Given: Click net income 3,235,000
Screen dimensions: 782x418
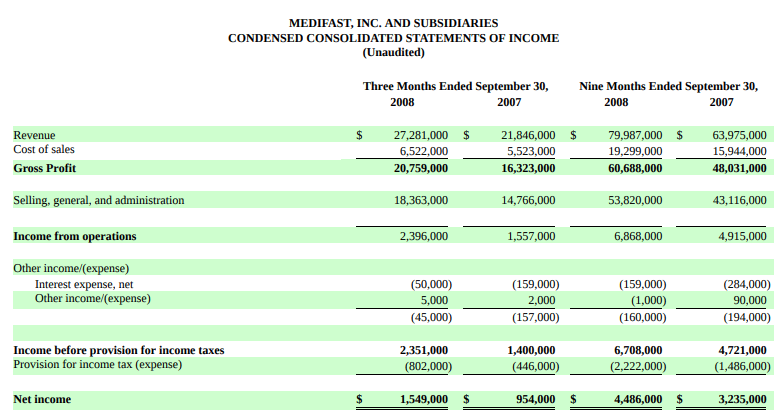Looking at the screenshot, I should 742,399.
